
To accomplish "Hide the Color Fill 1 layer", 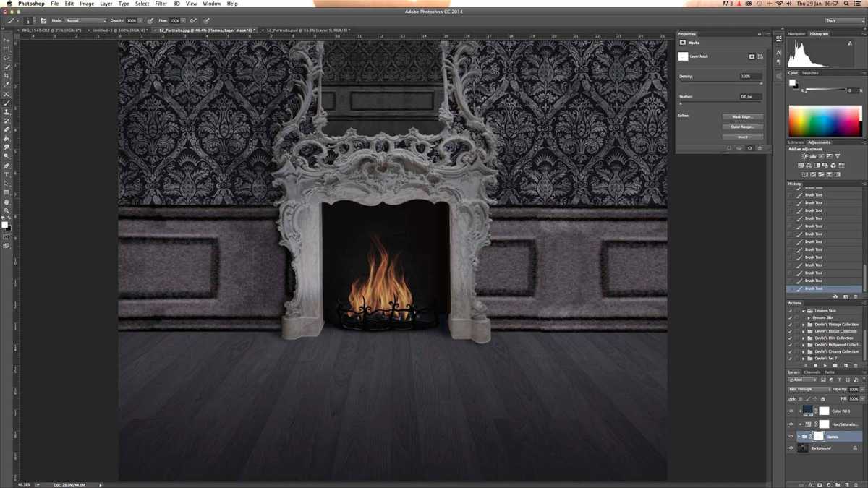I will pos(791,411).
